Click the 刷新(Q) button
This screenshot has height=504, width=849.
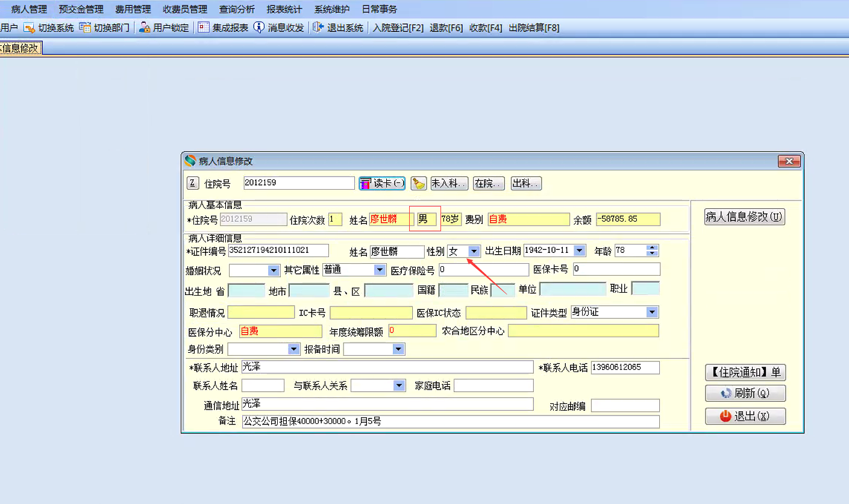coord(745,394)
